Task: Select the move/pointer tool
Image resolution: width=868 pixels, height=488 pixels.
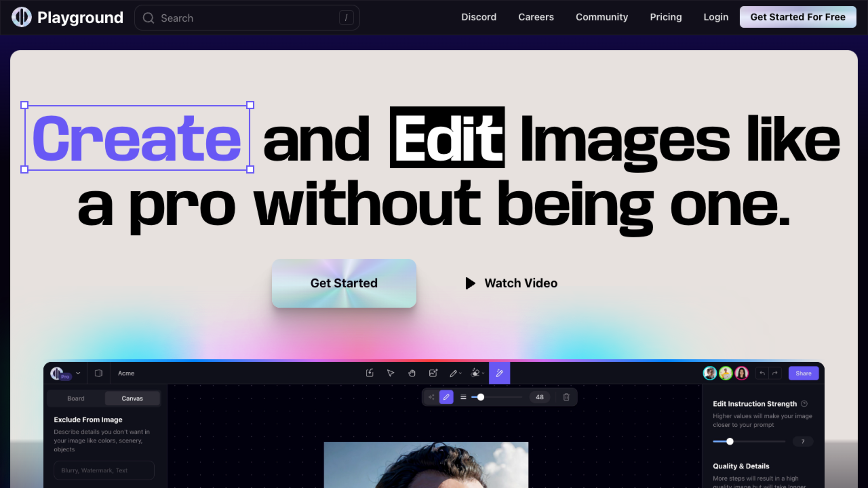Action: tap(390, 373)
